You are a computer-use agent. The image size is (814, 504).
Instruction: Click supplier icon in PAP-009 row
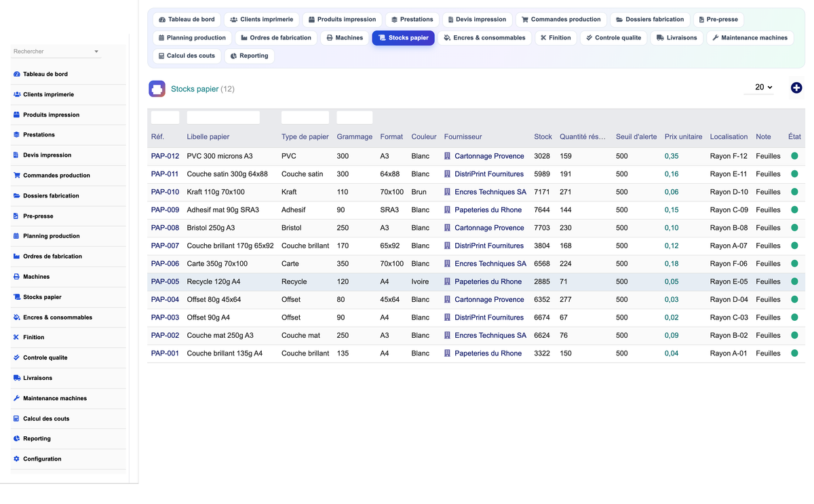pyautogui.click(x=447, y=210)
